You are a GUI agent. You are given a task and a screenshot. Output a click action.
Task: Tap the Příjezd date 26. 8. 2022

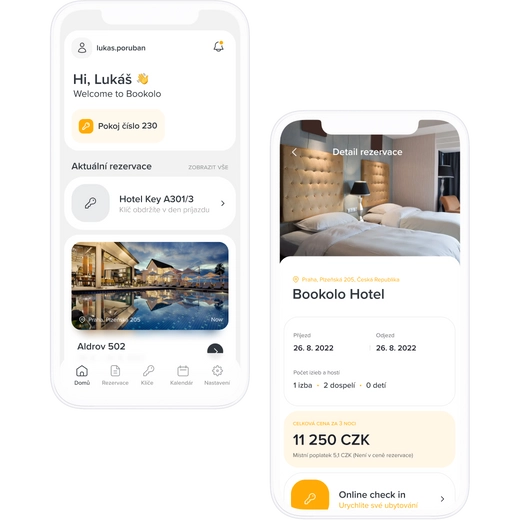click(313, 348)
